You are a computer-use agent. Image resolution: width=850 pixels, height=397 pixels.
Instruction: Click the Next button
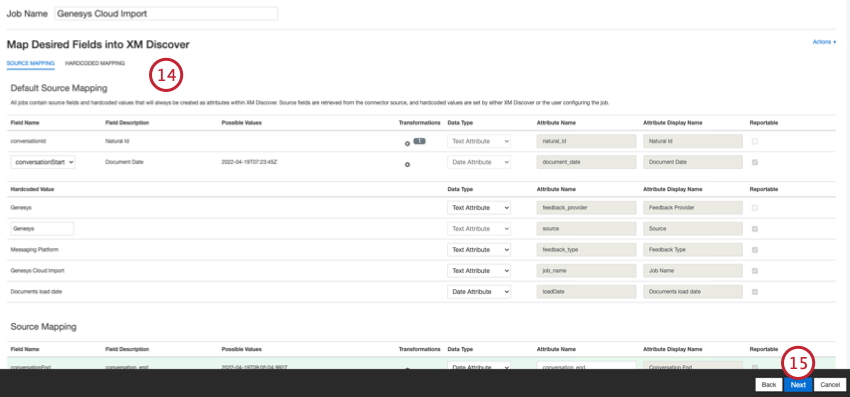pyautogui.click(x=798, y=385)
